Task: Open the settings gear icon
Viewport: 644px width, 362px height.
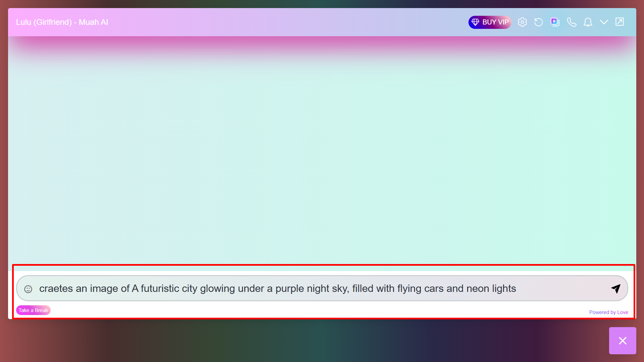Action: tap(522, 22)
